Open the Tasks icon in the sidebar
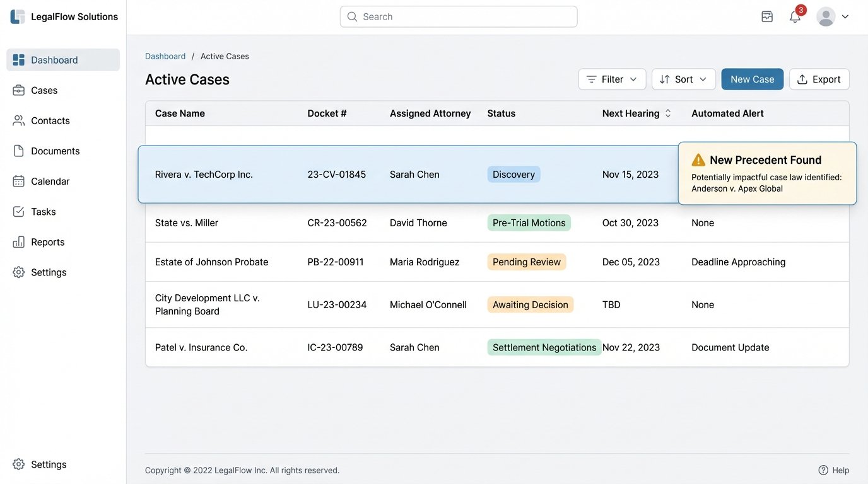 (x=20, y=210)
